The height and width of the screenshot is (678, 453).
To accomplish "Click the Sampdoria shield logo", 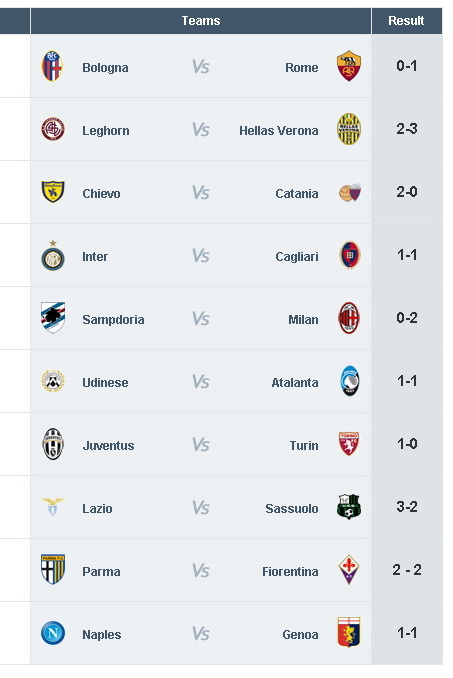I will coord(53,318).
